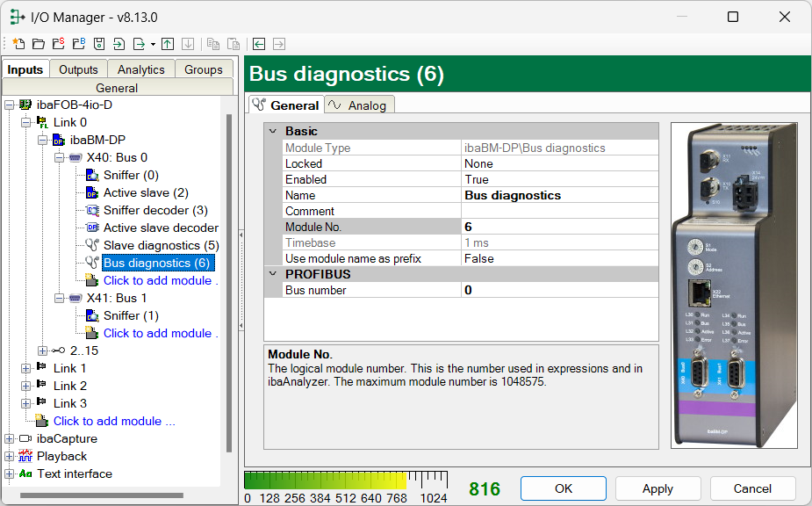This screenshot has width=812, height=506.
Task: Click the Cancel button
Action: click(752, 488)
